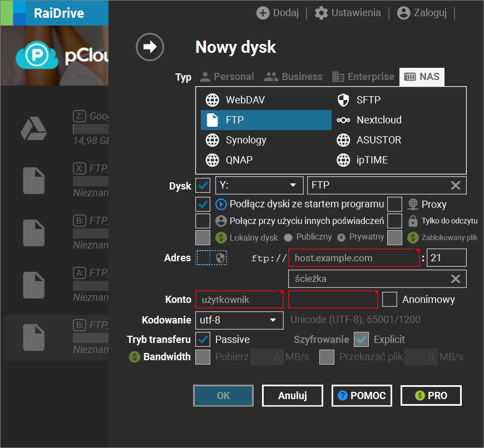Select Nextcloud storage type
The image size is (484, 448).
(x=397, y=120)
